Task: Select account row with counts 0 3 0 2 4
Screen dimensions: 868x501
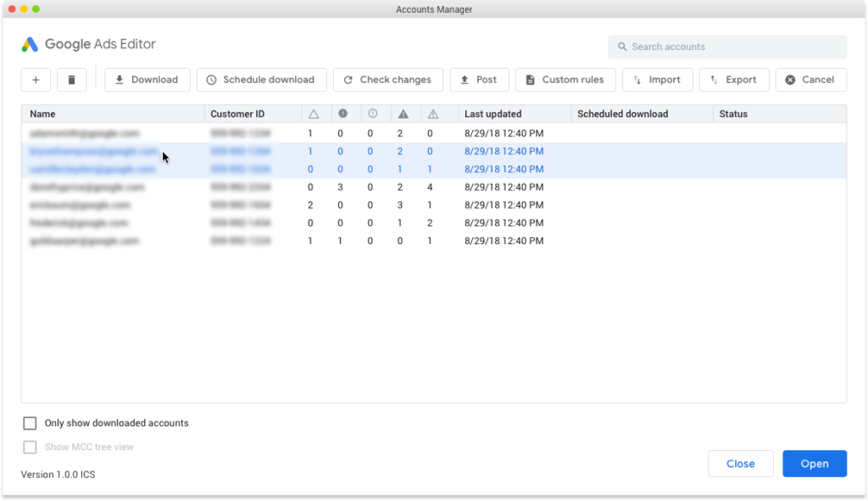Action: (x=434, y=187)
